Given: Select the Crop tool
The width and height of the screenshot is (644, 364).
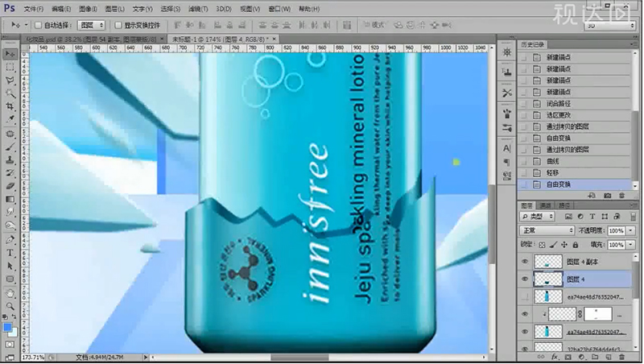Looking at the screenshot, I should (x=10, y=107).
